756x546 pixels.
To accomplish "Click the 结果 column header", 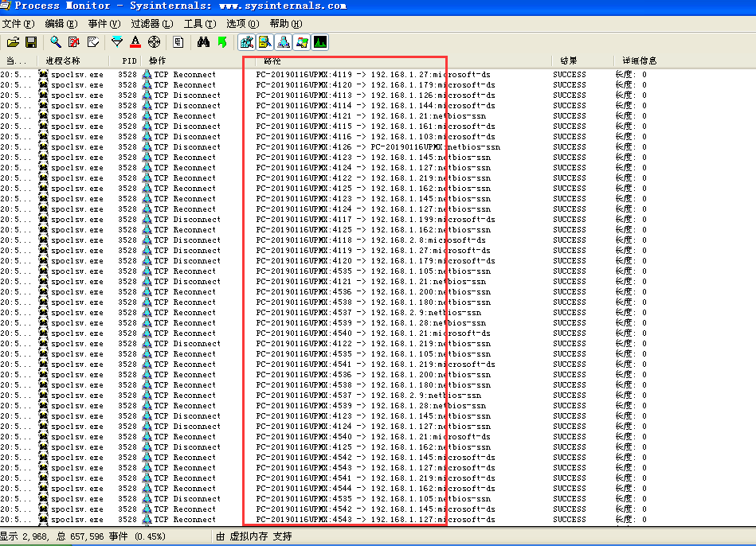I will click(569, 60).
